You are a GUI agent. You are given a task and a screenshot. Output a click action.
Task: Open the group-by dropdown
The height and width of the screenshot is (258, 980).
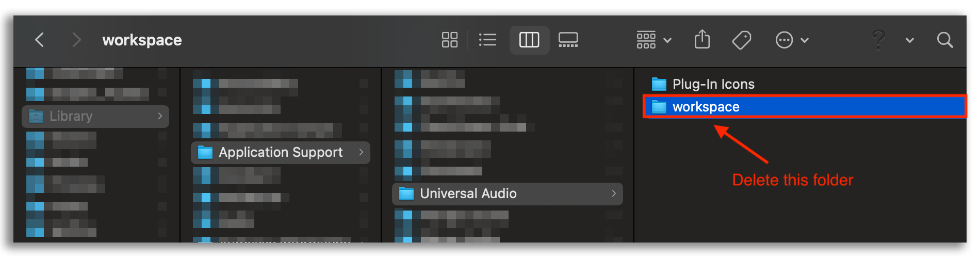pos(654,40)
